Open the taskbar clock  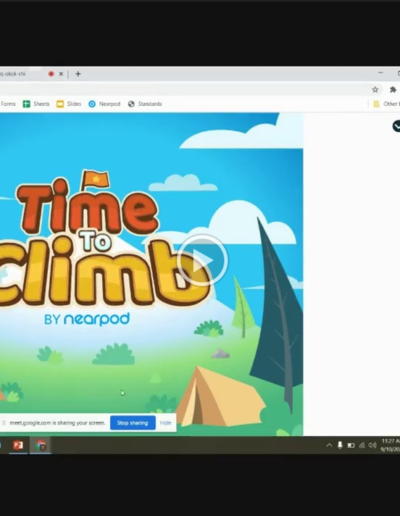(390, 445)
